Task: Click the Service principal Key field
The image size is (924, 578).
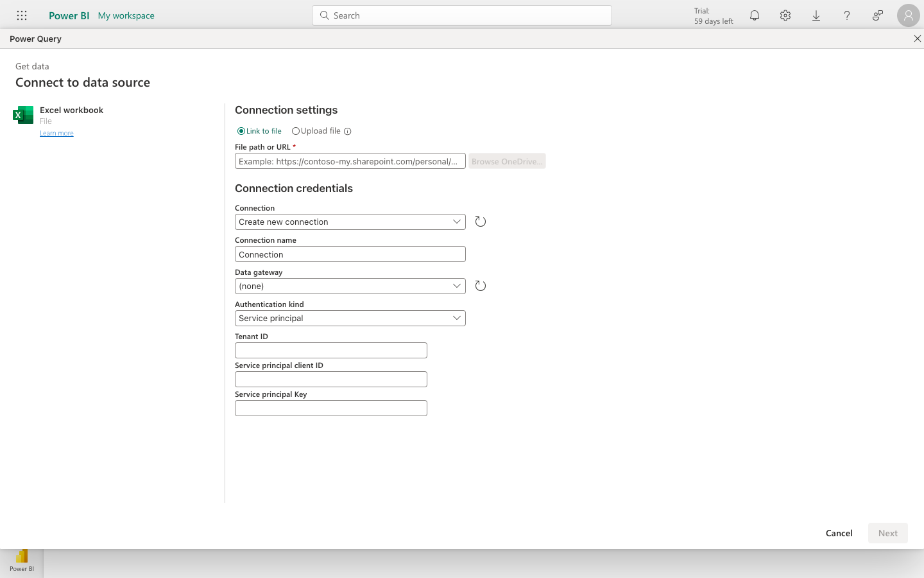Action: click(331, 408)
